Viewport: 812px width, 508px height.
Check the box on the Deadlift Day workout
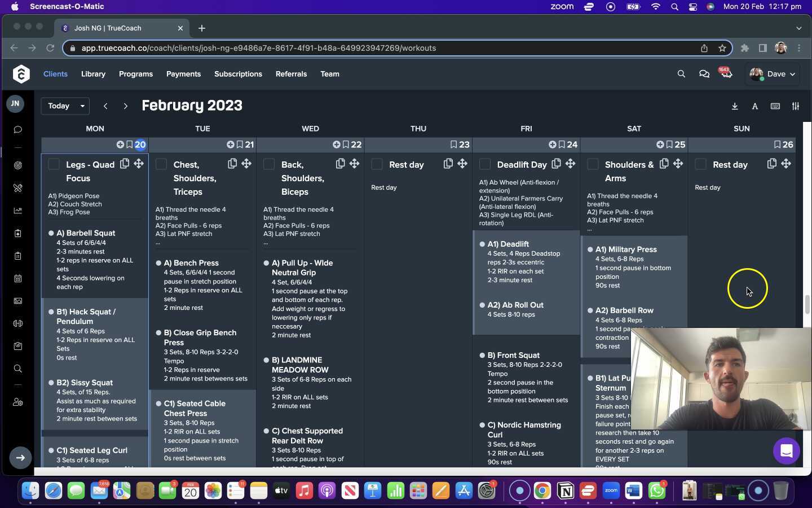[484, 164]
